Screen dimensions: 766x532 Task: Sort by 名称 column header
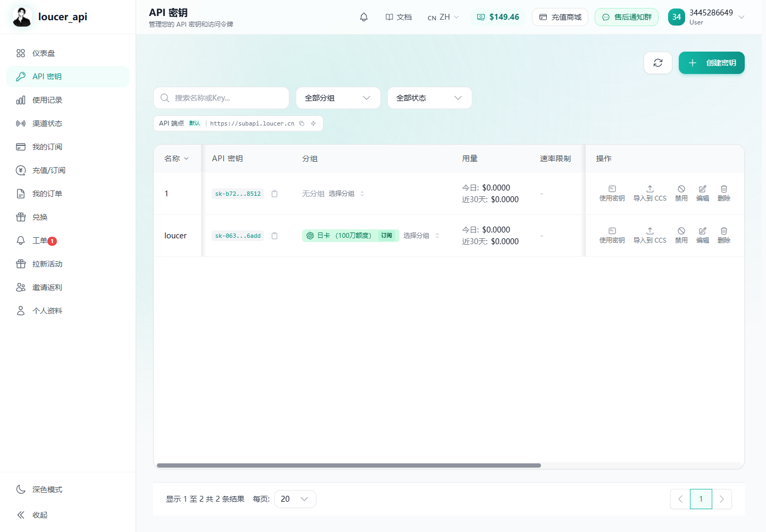[177, 159]
